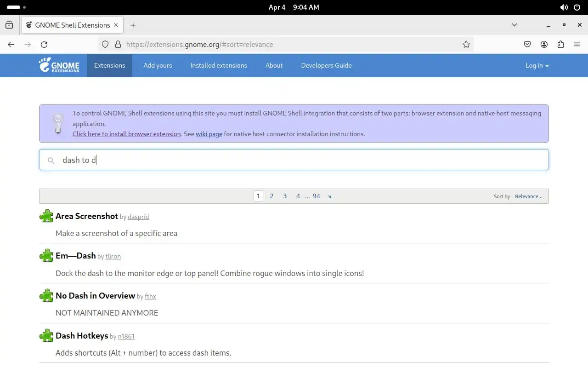This screenshot has width=588, height=368.
Task: Focus the extensions search field
Action: pyautogui.click(x=294, y=160)
